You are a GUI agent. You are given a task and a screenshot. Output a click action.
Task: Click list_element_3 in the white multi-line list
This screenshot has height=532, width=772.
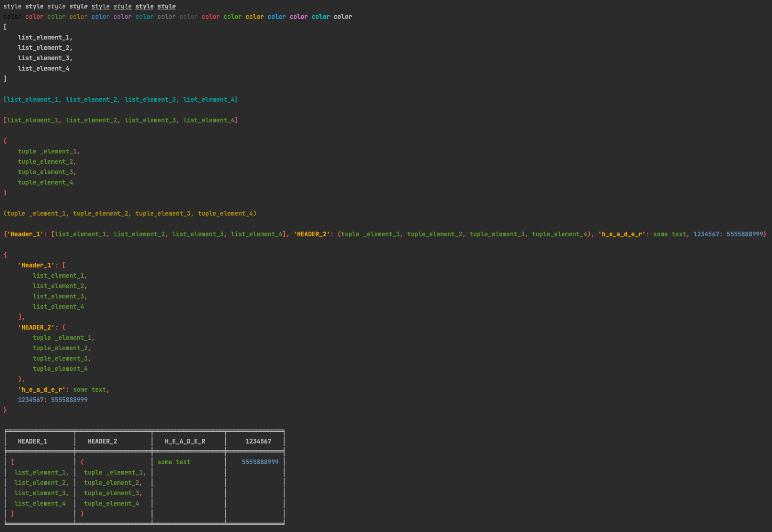coord(43,58)
